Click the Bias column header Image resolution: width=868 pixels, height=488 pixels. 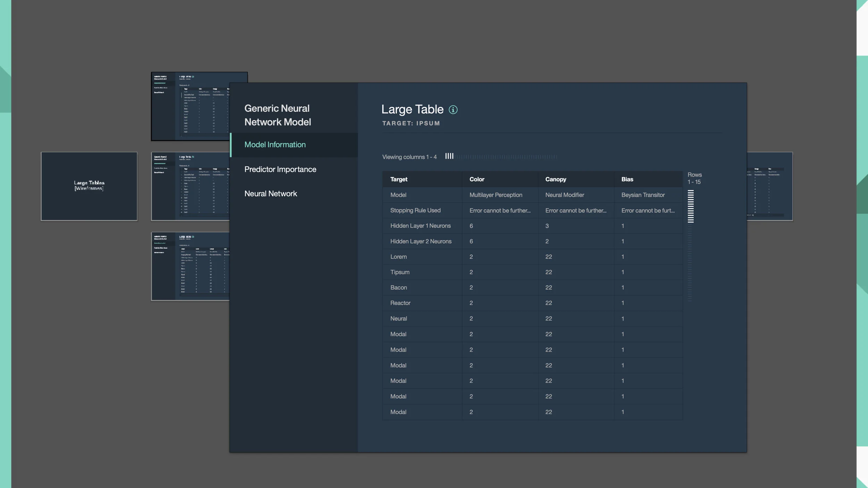[627, 179]
